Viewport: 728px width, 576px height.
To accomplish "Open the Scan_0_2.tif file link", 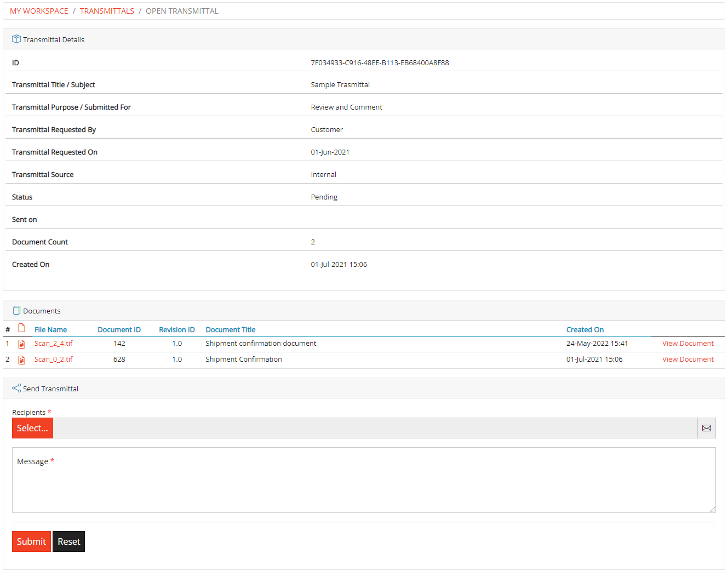I will [x=53, y=359].
